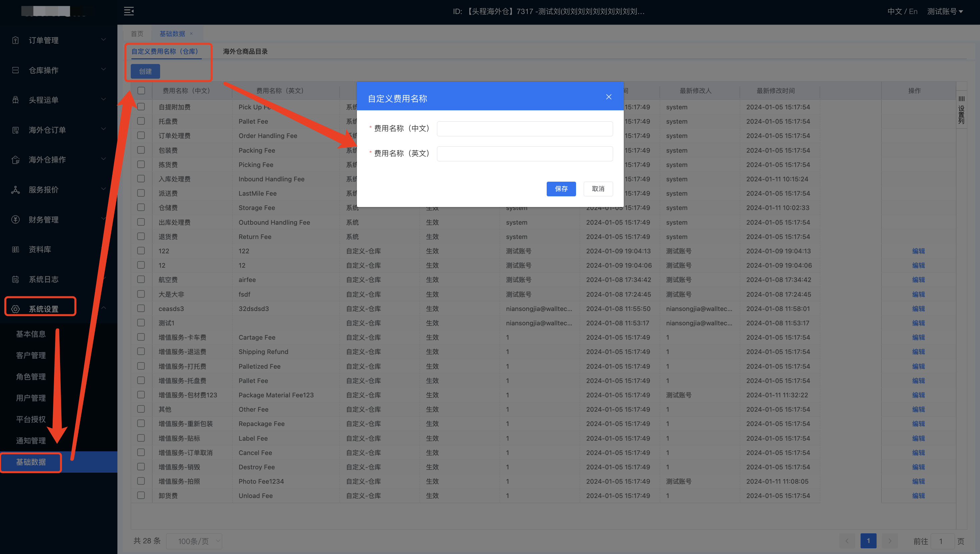Go to previous page arrow
This screenshot has height=554, width=980.
tap(847, 541)
